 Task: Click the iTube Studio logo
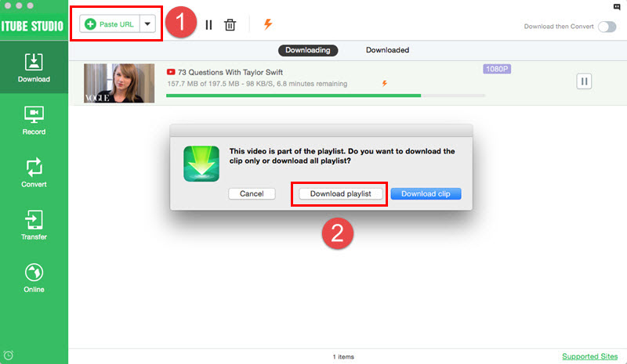coord(33,27)
